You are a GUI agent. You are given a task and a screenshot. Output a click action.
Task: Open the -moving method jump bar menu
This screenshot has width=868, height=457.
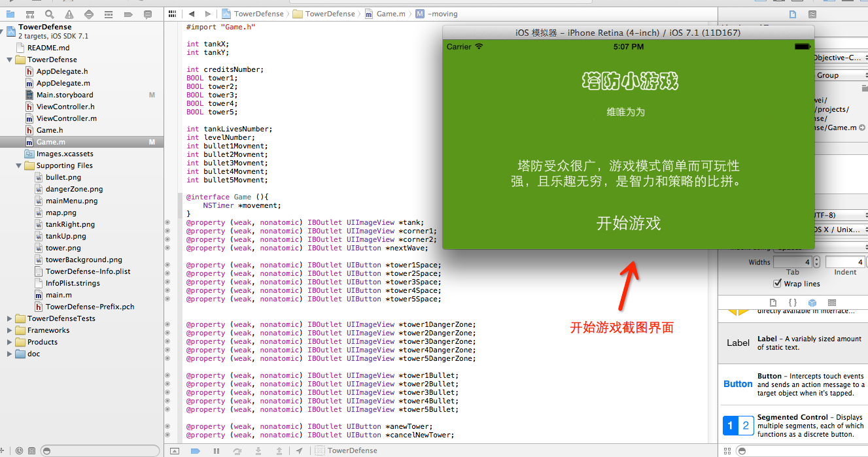click(437, 14)
